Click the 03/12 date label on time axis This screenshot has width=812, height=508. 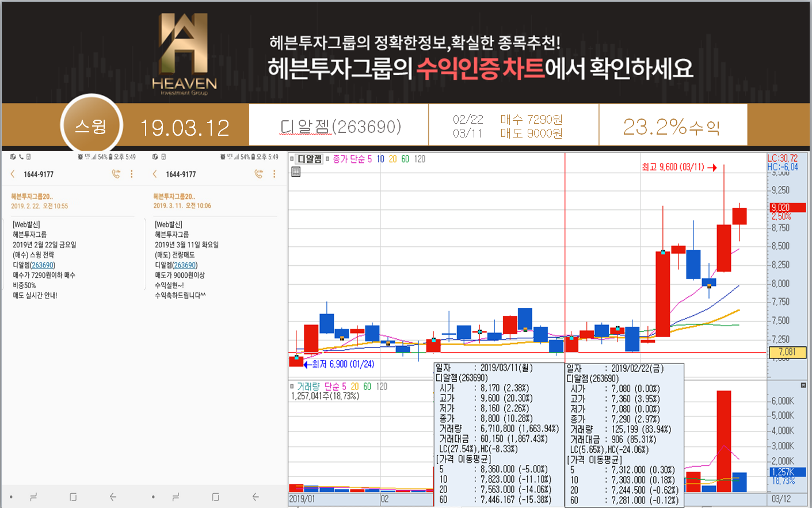781,499
